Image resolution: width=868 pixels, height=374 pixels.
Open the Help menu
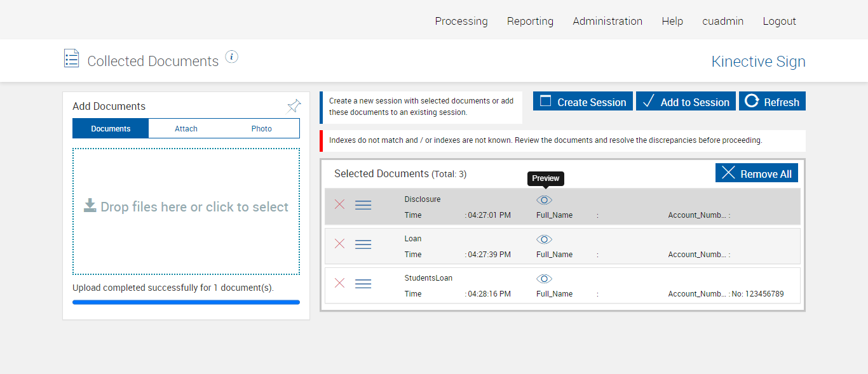coord(672,21)
